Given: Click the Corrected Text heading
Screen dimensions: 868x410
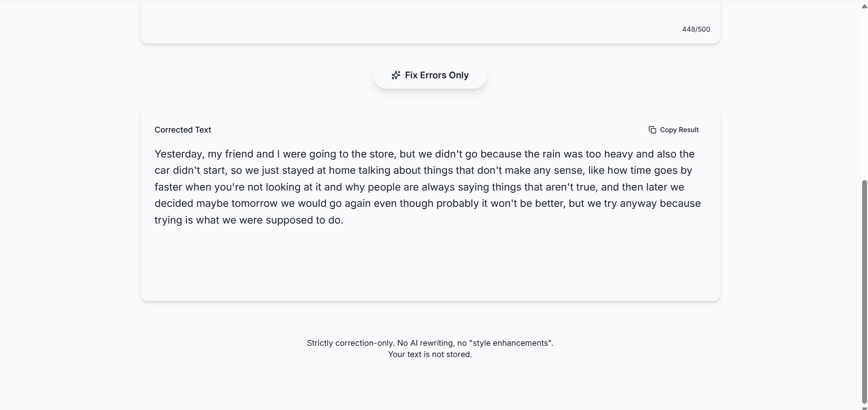Looking at the screenshot, I should pos(183,130).
